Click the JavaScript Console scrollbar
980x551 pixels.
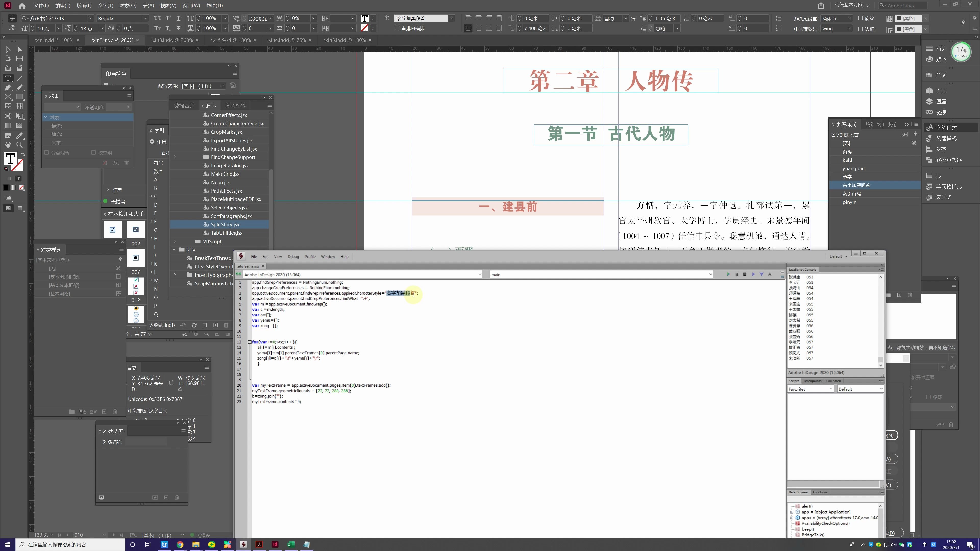881,321
